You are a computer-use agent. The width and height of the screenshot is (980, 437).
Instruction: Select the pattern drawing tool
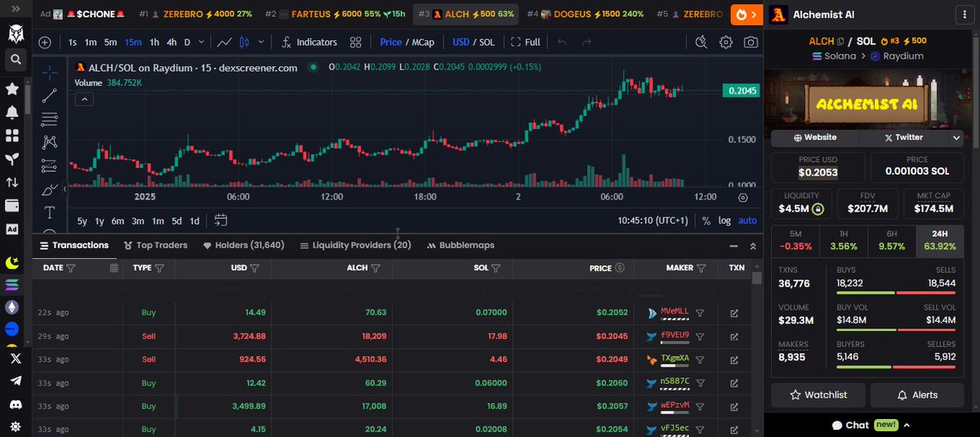[x=50, y=142]
